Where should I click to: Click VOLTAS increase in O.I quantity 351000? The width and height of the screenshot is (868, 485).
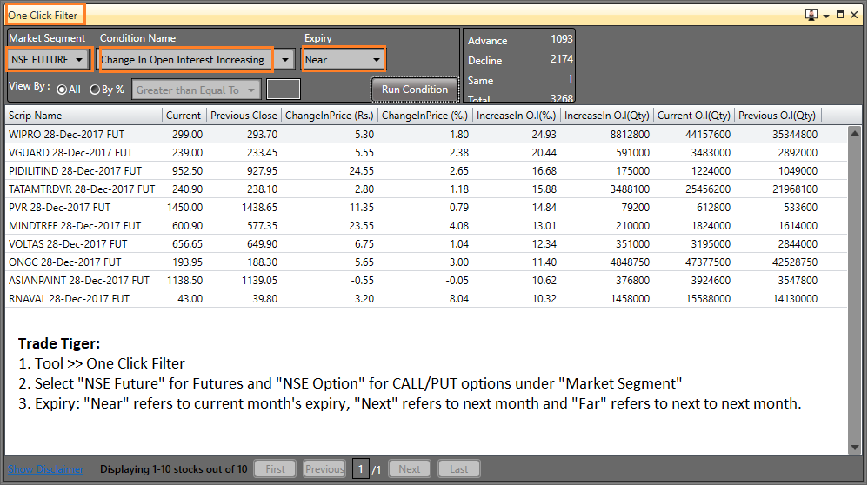632,244
